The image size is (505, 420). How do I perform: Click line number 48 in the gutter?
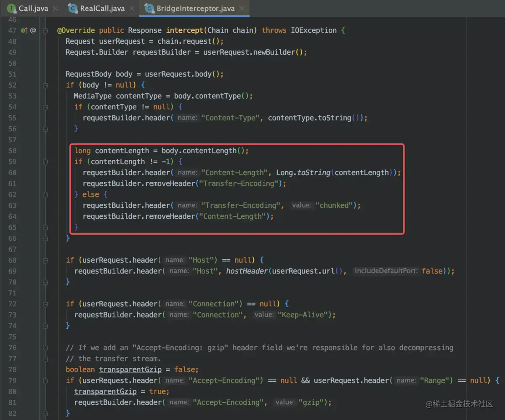click(12, 41)
